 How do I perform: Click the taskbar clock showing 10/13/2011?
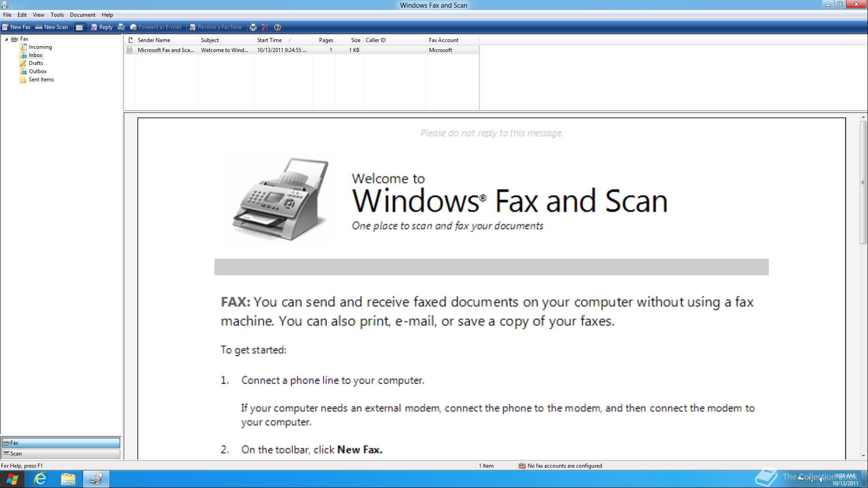click(x=845, y=479)
